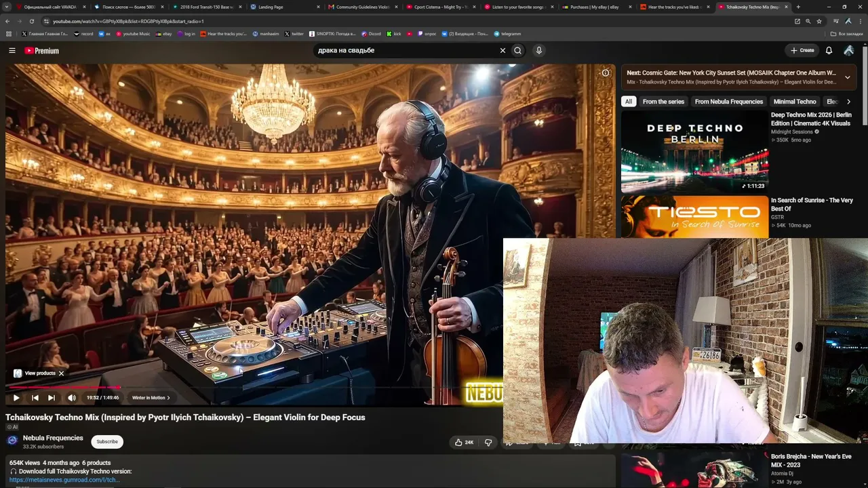Select the 'All' filter chip
The image size is (868, 488).
(x=629, y=102)
